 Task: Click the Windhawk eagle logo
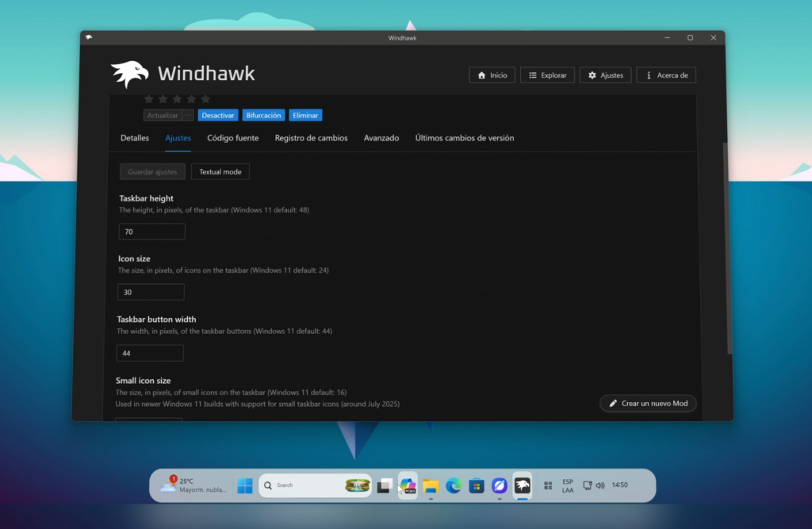(129, 74)
